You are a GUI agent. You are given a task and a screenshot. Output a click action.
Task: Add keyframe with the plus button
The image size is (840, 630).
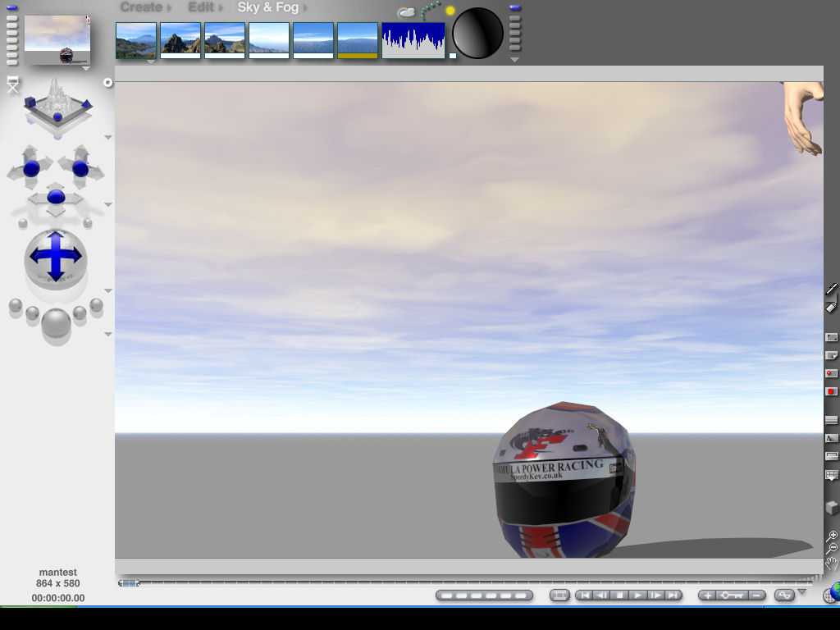pyautogui.click(x=708, y=596)
